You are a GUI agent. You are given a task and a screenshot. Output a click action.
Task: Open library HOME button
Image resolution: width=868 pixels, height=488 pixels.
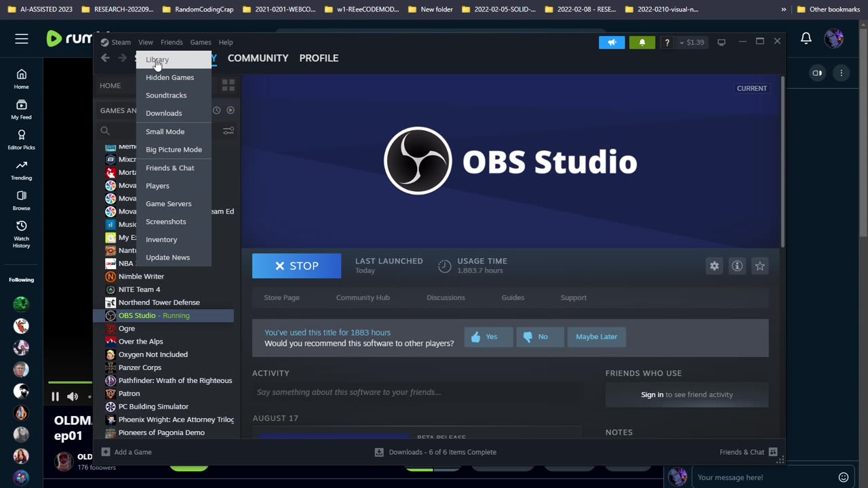pyautogui.click(x=111, y=85)
